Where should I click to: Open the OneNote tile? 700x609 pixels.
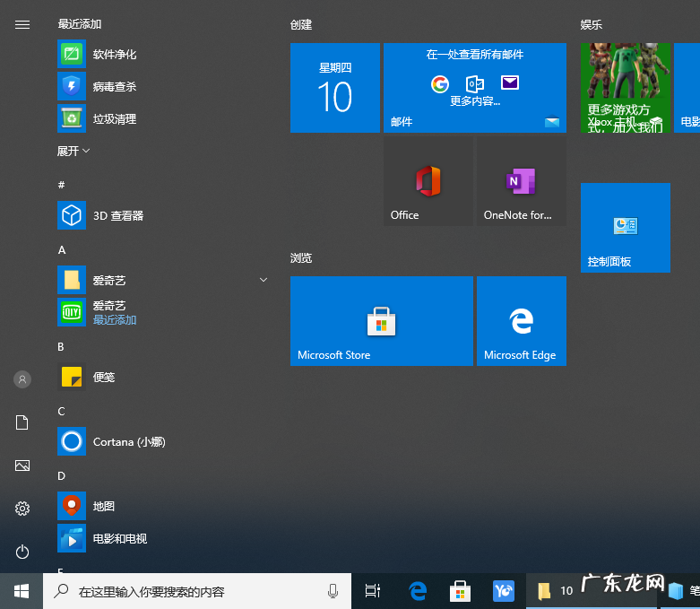coord(522,181)
